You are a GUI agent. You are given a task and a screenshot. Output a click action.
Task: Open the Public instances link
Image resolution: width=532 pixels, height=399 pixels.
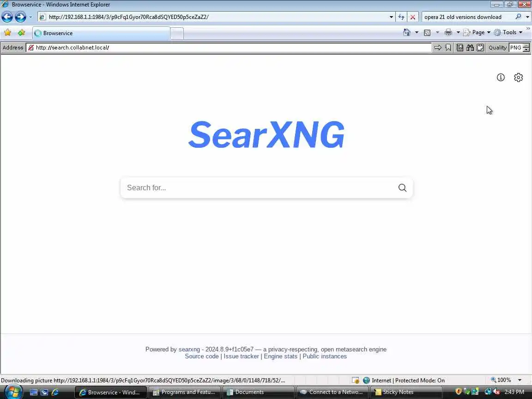324,356
